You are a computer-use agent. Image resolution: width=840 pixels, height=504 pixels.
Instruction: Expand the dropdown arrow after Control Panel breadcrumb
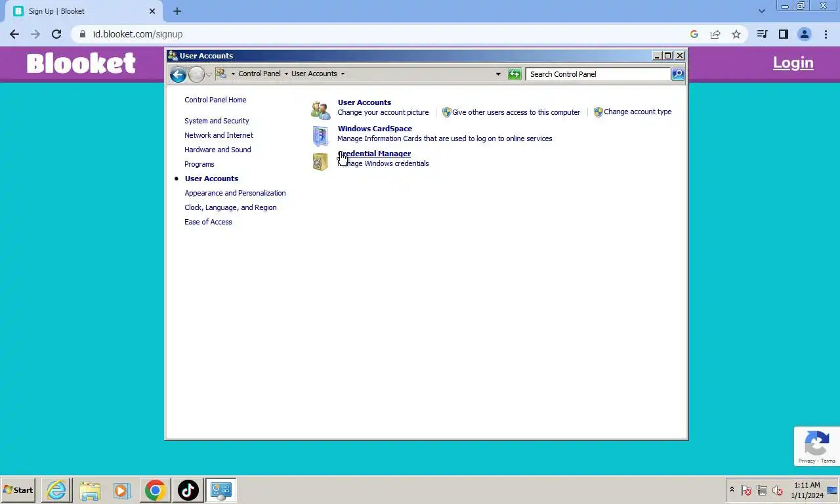(286, 73)
